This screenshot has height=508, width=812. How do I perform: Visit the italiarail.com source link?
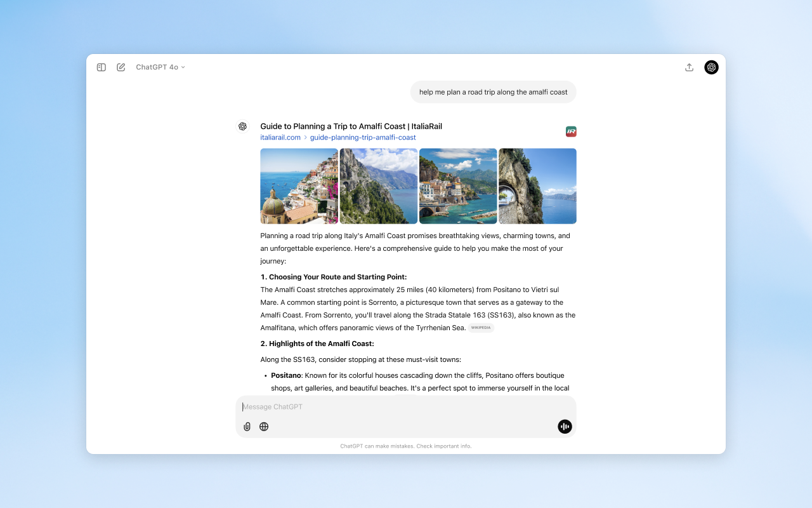point(280,137)
